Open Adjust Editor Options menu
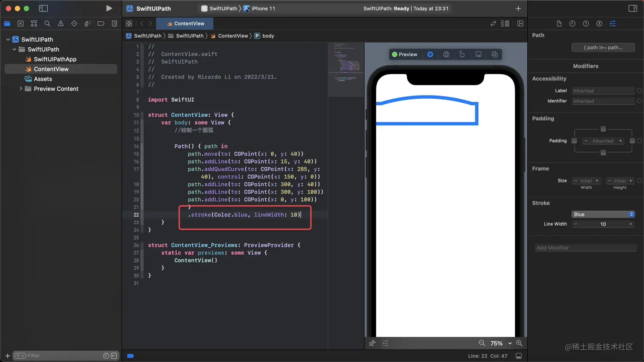Viewport: 644px width, 362px height. coord(505,23)
